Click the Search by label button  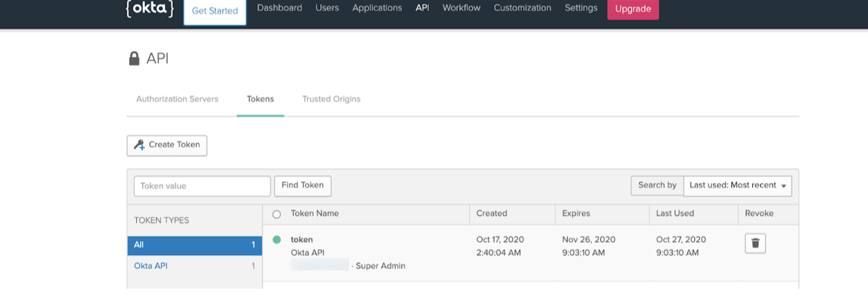click(657, 186)
